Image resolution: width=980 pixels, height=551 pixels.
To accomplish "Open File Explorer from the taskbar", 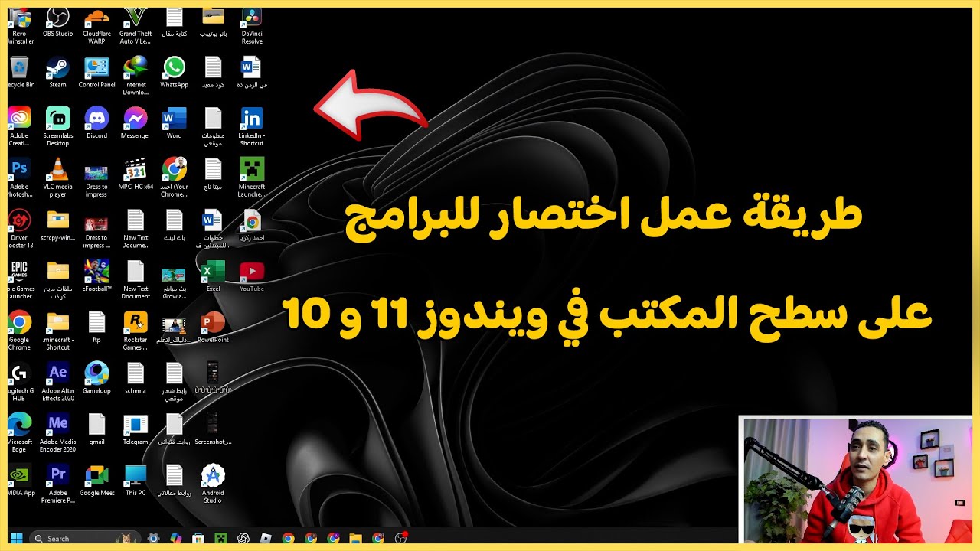I will (355, 538).
